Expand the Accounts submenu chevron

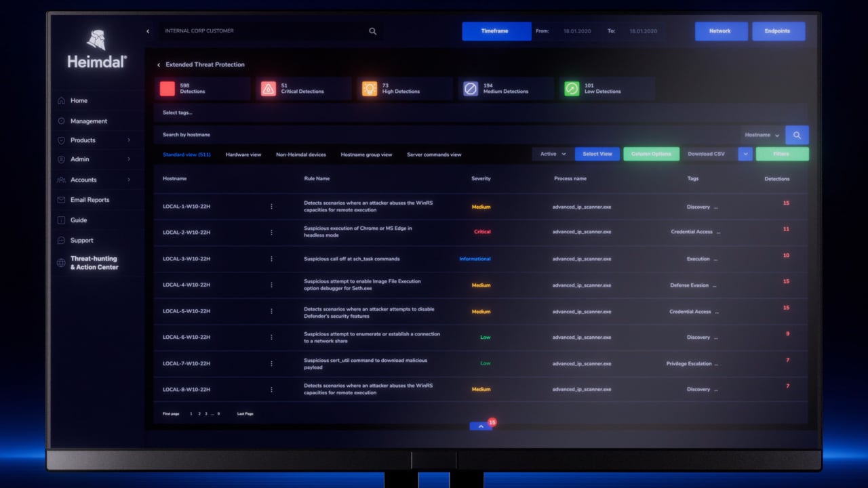129,180
